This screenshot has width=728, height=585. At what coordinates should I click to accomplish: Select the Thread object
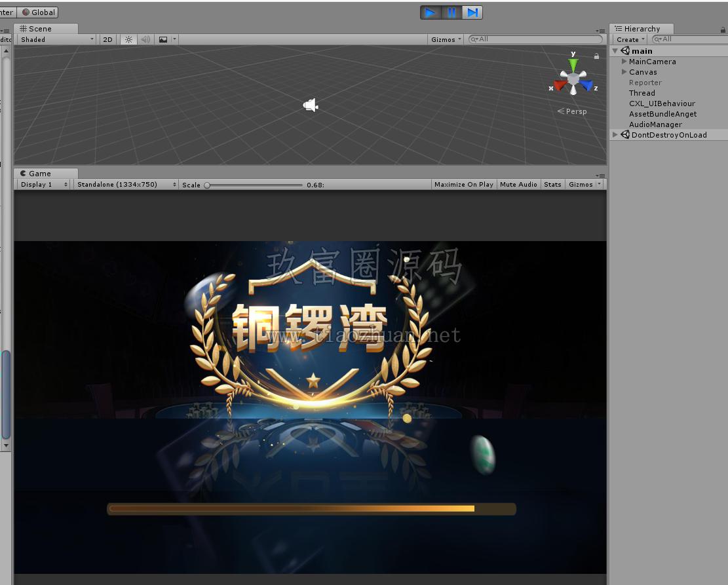tap(642, 93)
